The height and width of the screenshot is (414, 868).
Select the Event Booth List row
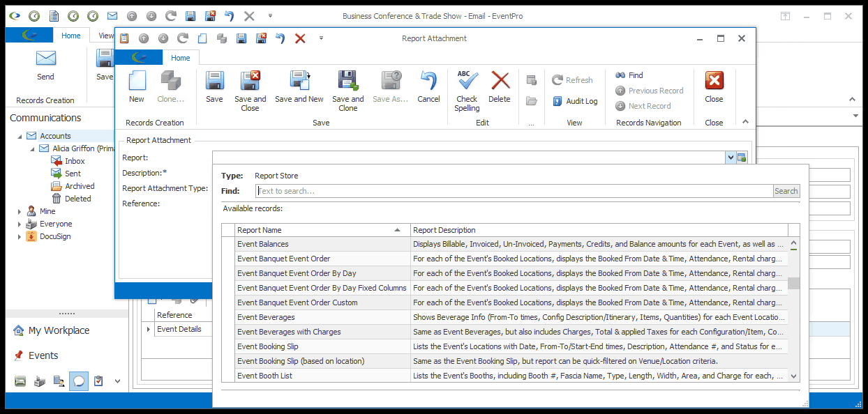point(511,376)
